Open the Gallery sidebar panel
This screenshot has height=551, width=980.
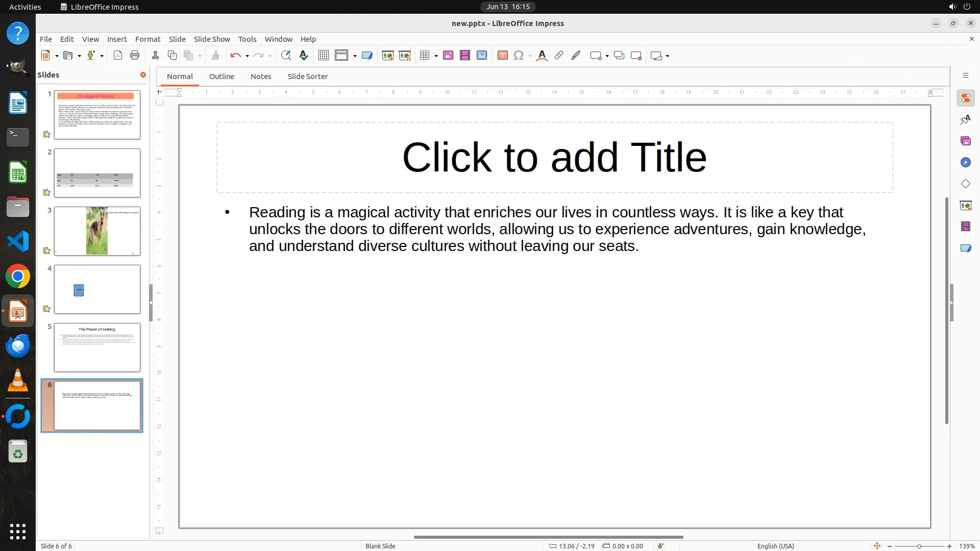(x=965, y=141)
